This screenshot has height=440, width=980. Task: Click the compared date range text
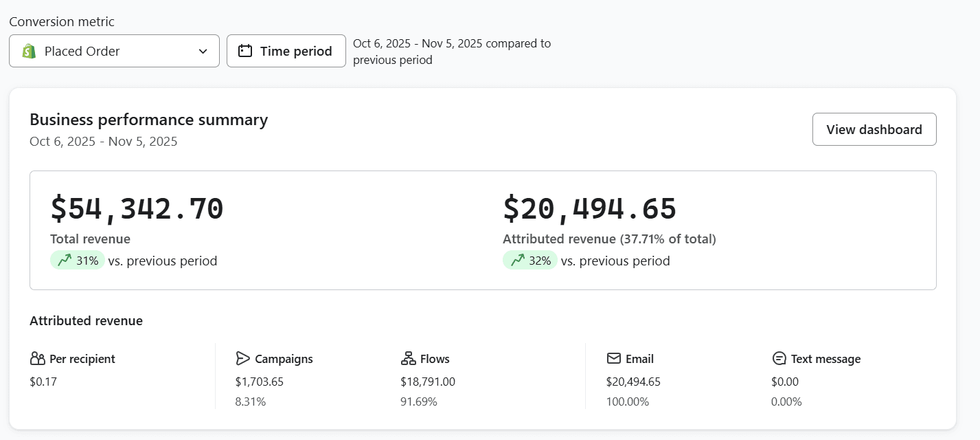[x=451, y=52]
